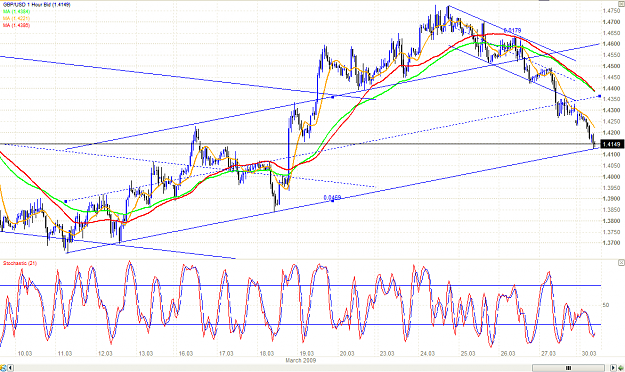
Task: Click the 0.0179 channel measurement label
Action: [x=512, y=30]
